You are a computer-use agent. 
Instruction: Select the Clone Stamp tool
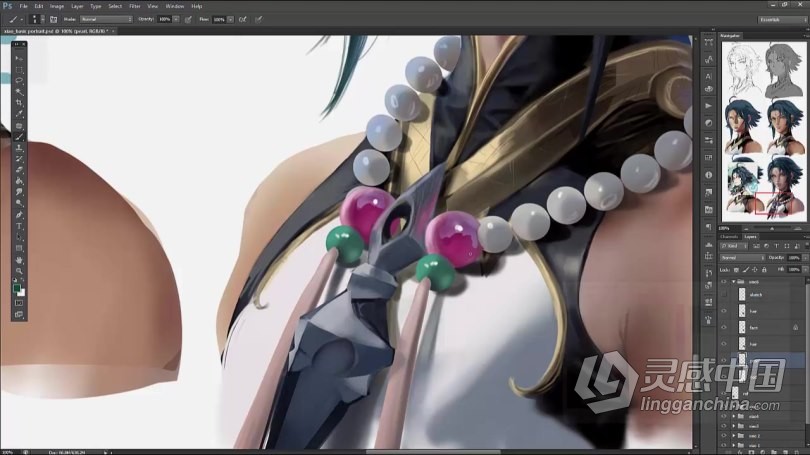19,148
